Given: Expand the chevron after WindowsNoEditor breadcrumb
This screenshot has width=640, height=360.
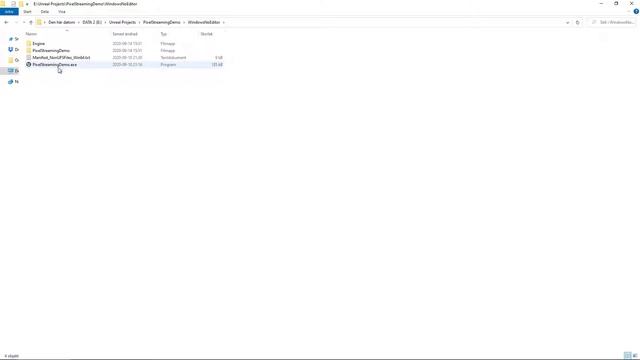Looking at the screenshot, I should click(x=224, y=22).
